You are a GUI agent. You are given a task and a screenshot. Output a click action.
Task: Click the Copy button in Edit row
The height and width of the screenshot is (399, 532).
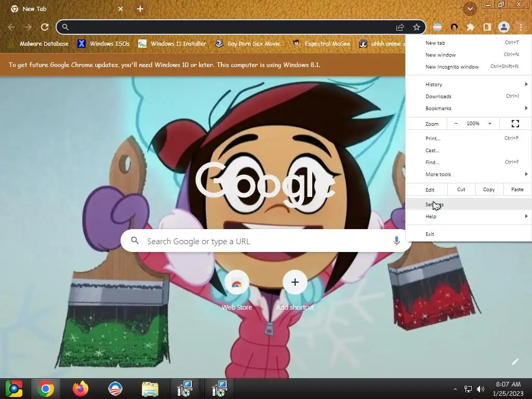click(x=489, y=189)
